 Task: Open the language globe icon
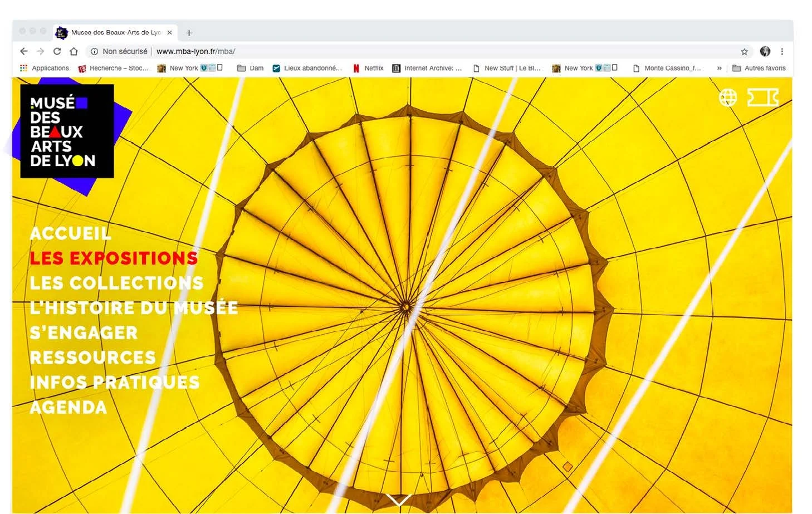[x=727, y=97]
